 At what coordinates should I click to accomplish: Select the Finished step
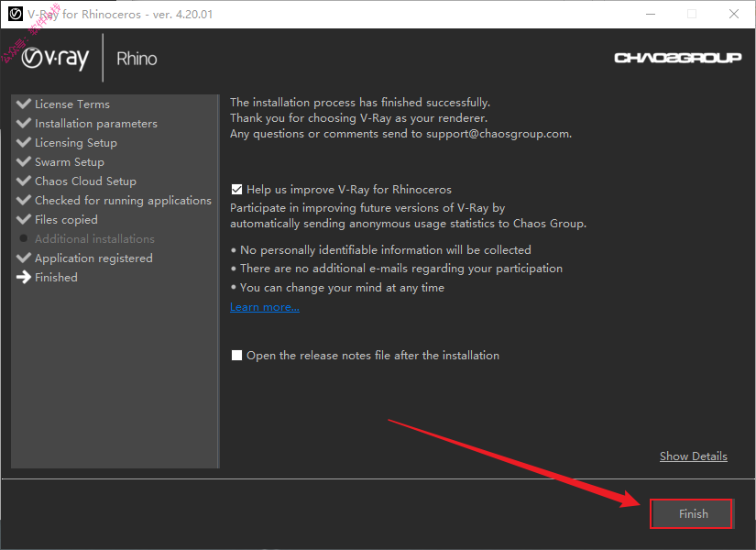pyautogui.click(x=56, y=278)
